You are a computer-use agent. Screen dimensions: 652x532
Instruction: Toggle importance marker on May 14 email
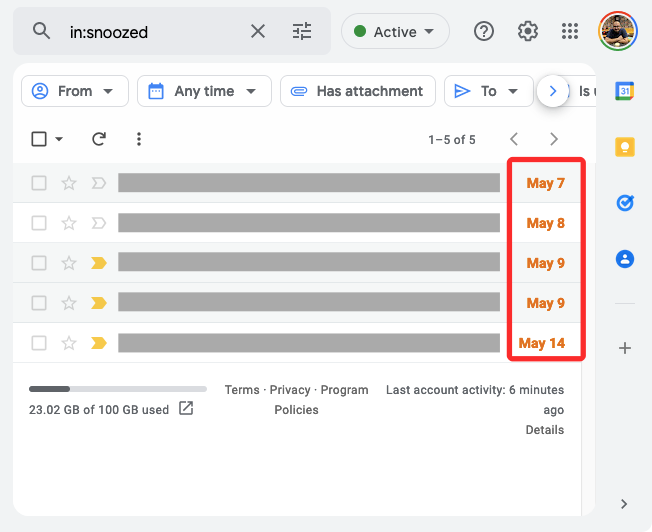pos(99,343)
